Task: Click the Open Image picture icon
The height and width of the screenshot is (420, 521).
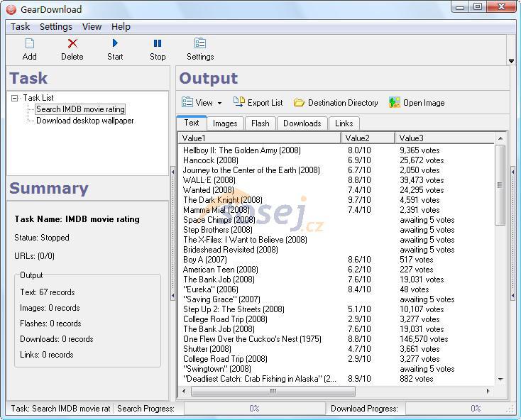Action: point(395,102)
